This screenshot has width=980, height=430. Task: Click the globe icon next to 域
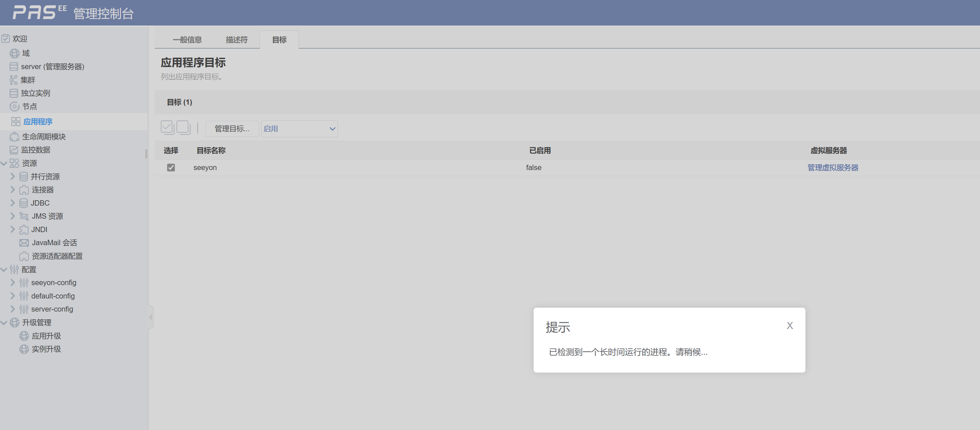pyautogui.click(x=14, y=53)
